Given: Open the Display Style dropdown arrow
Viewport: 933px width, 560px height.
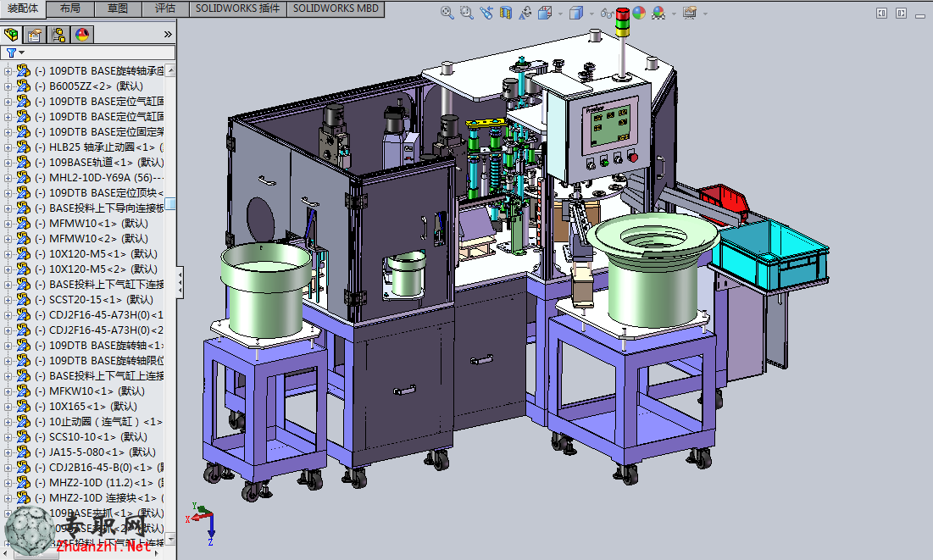Looking at the screenshot, I should [x=591, y=13].
